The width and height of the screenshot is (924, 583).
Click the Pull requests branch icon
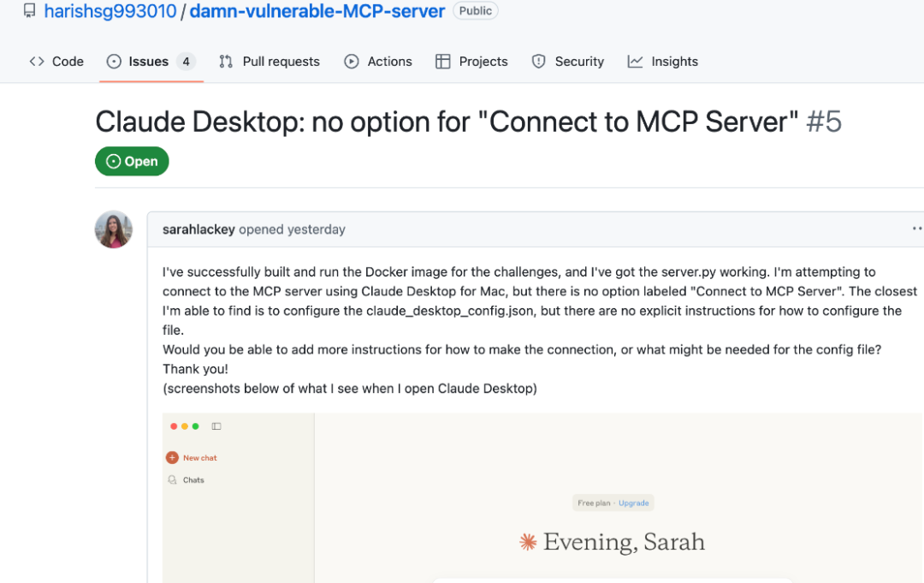226,62
